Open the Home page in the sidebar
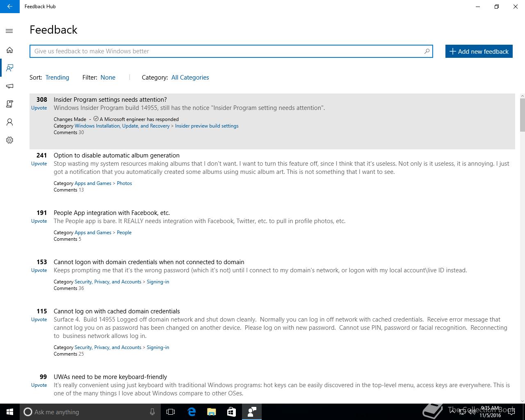The image size is (525, 420). 9,50
